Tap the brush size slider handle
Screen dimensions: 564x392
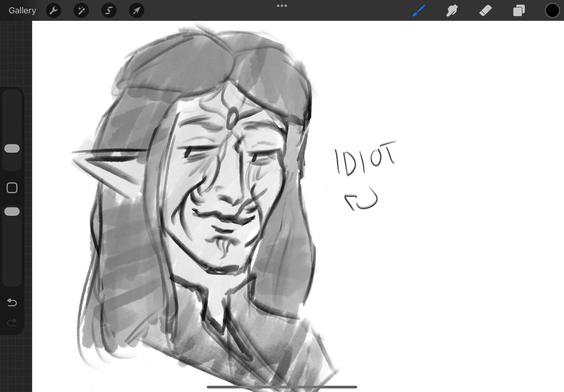12,149
